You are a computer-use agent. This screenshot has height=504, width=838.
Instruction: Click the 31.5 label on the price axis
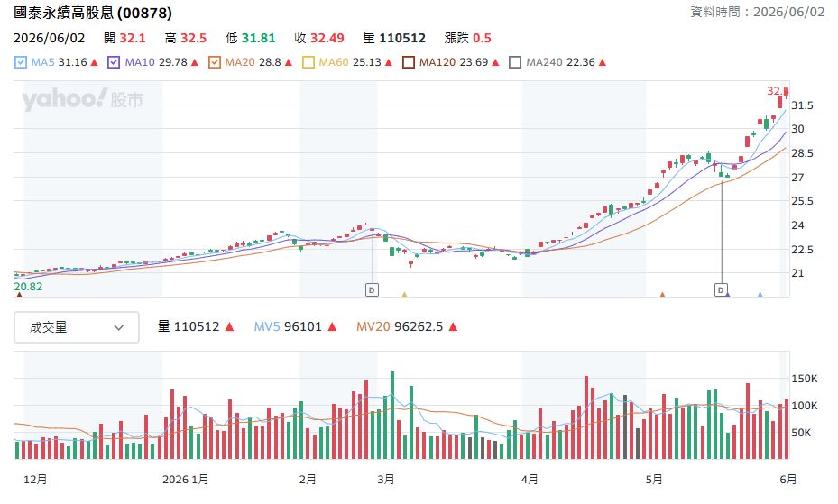pos(802,105)
